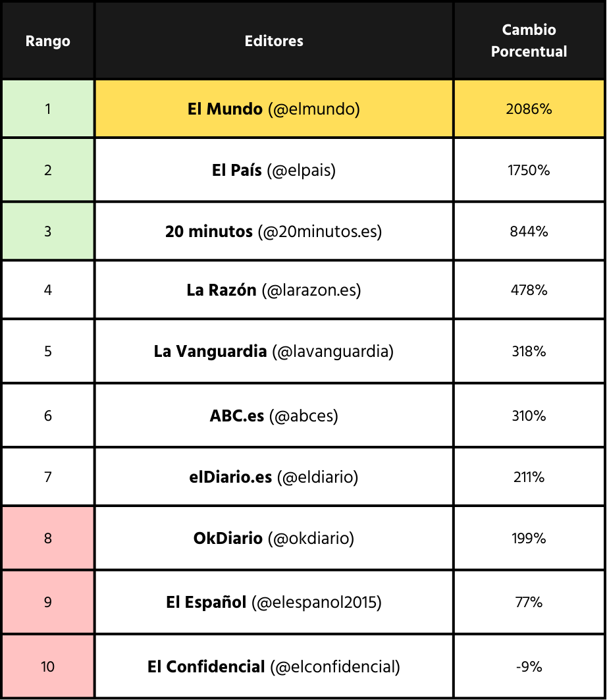Select the El País (@elpais) cell
Image resolution: width=607 pixels, height=700 pixels.
click(x=274, y=171)
